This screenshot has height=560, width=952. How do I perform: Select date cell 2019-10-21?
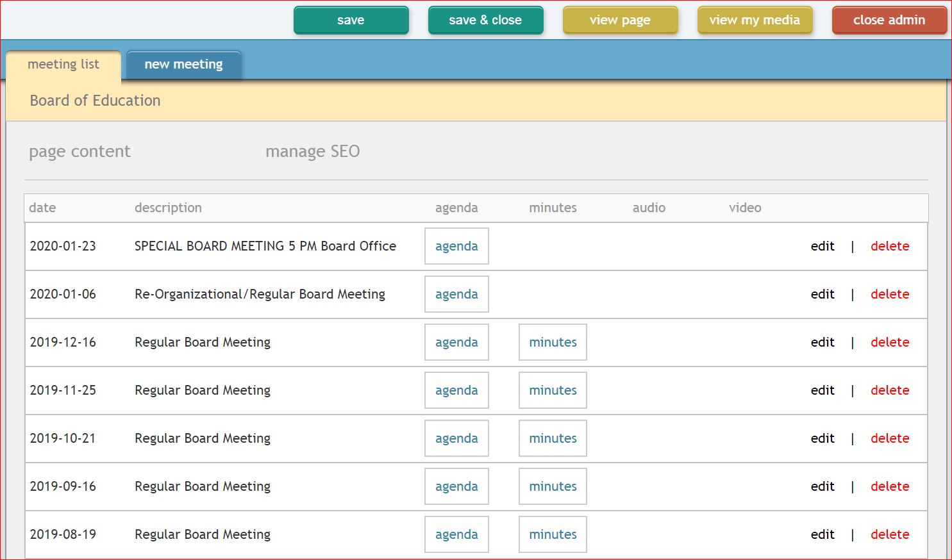click(63, 438)
